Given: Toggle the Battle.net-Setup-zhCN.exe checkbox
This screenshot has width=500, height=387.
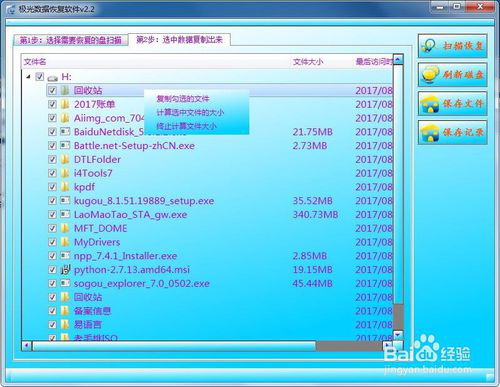Looking at the screenshot, I should (x=52, y=145).
